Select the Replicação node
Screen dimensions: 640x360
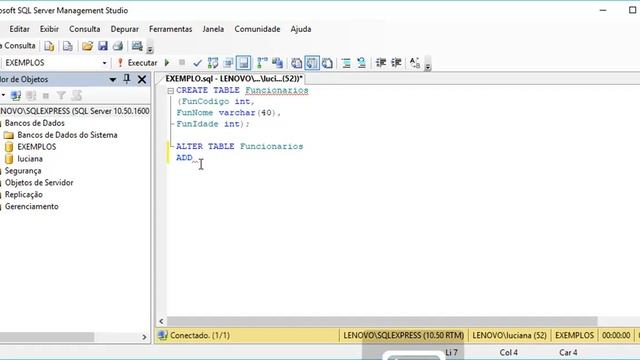tap(24, 194)
